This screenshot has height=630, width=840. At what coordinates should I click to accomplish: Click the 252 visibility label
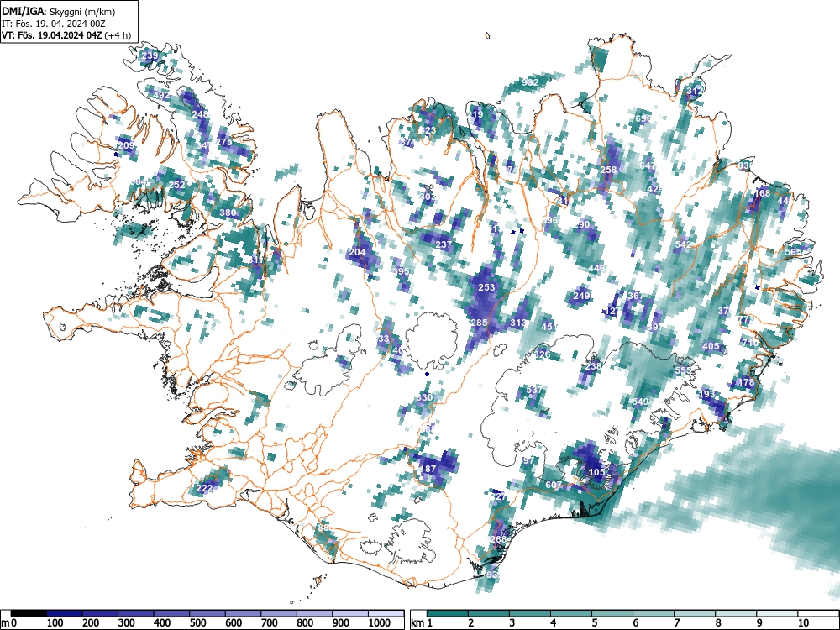coord(176,185)
